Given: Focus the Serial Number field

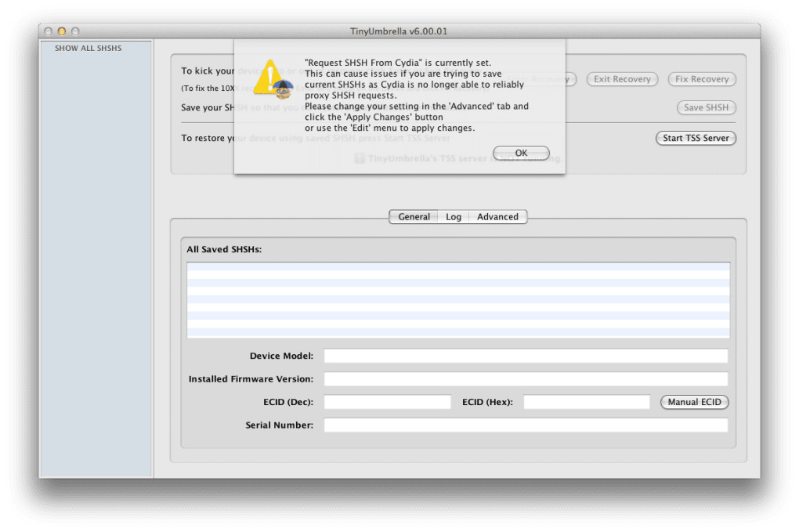Looking at the screenshot, I should (526, 425).
